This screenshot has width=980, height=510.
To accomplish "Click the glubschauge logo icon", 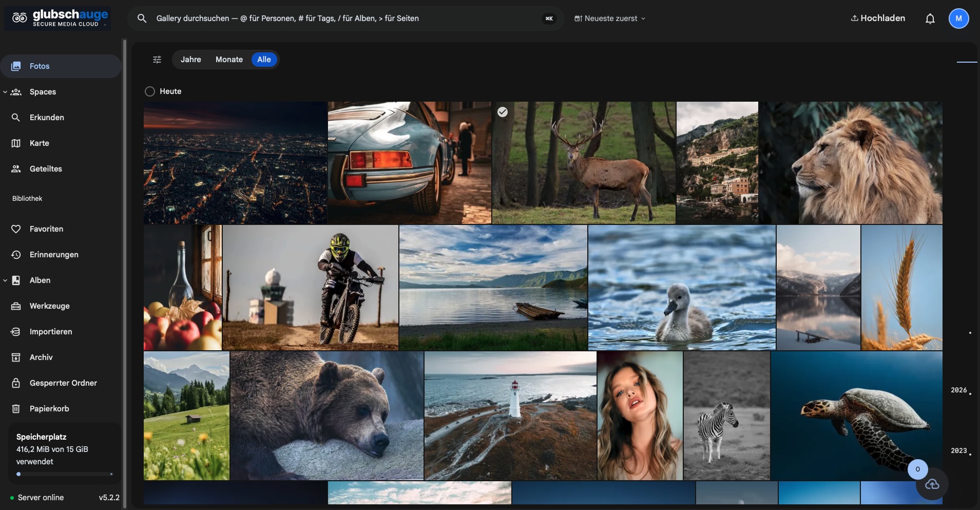I will pyautogui.click(x=20, y=18).
